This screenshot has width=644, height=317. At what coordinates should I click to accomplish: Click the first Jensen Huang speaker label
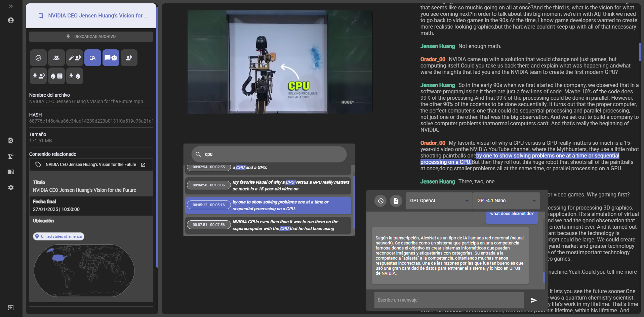pos(438,46)
